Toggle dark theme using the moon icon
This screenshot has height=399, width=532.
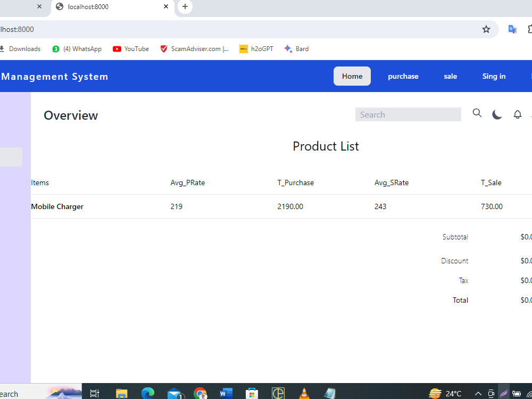pyautogui.click(x=497, y=114)
